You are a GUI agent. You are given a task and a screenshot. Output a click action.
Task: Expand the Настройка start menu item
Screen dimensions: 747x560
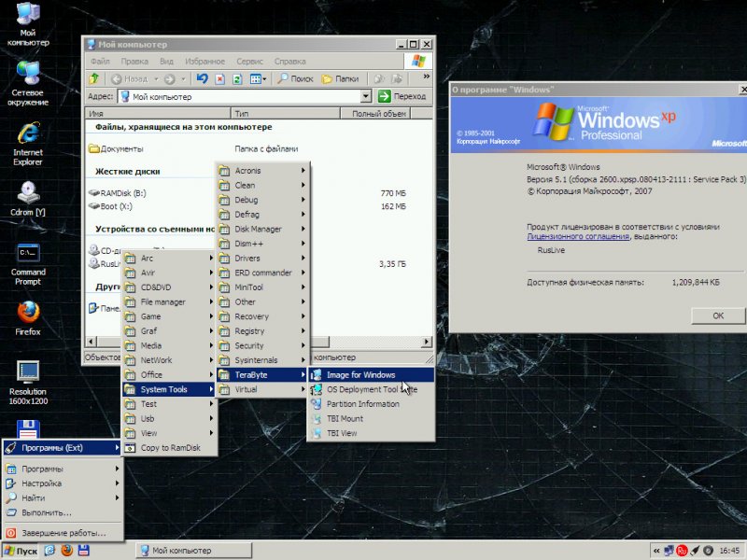(63, 483)
